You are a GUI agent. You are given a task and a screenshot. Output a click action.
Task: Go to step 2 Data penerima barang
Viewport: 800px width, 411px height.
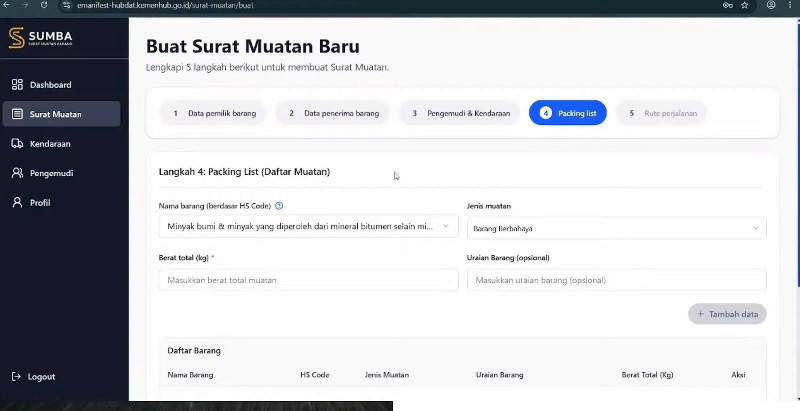(333, 113)
